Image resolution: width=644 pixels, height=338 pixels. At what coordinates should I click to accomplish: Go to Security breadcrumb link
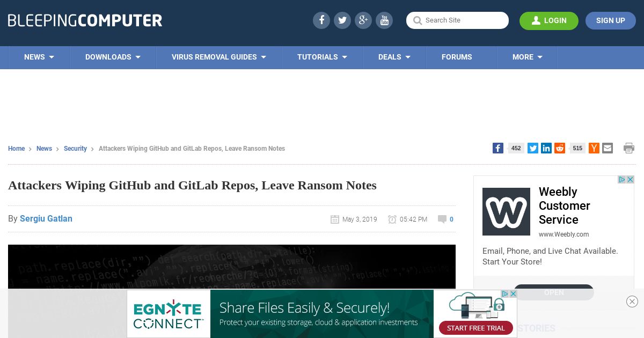[75, 149]
